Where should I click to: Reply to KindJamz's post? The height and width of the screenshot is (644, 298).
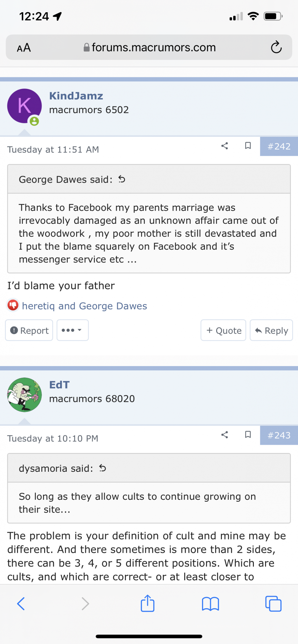[271, 330]
